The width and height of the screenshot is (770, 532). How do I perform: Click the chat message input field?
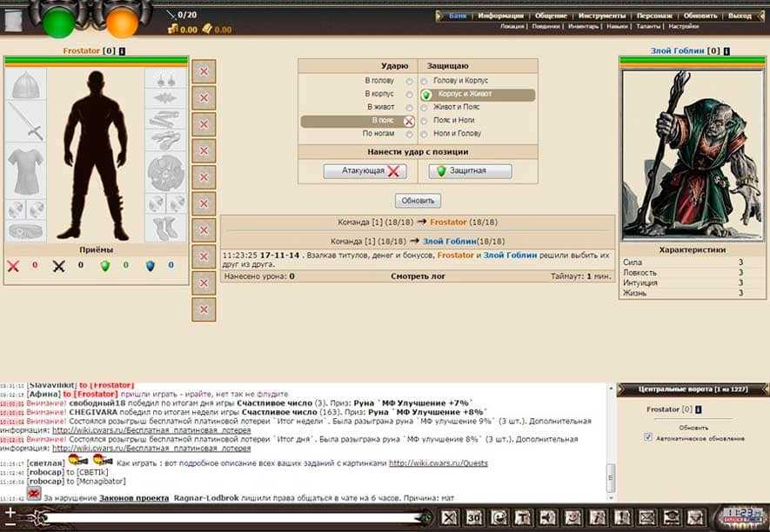coord(226,518)
